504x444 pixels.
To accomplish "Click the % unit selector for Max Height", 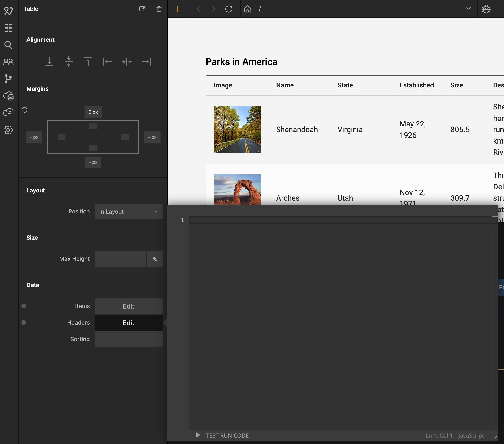I will (x=155, y=259).
